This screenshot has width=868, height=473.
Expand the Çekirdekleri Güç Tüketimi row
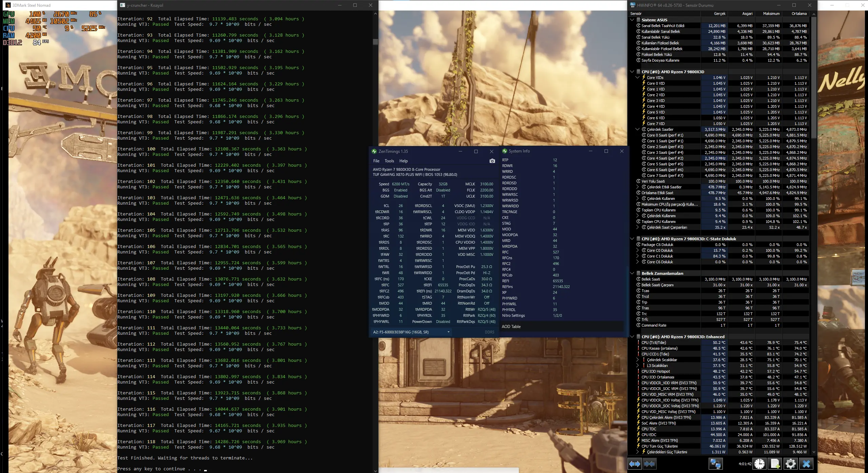(637, 452)
